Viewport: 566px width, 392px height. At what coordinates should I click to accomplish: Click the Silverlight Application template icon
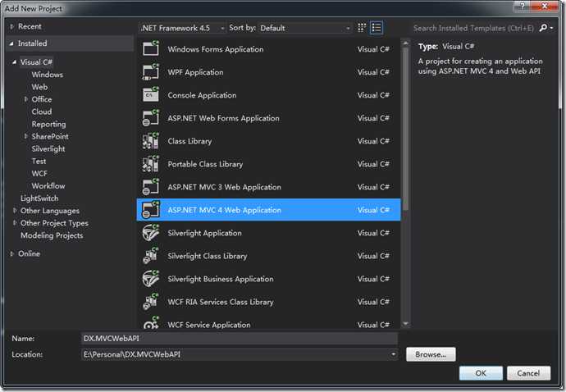pos(151,233)
